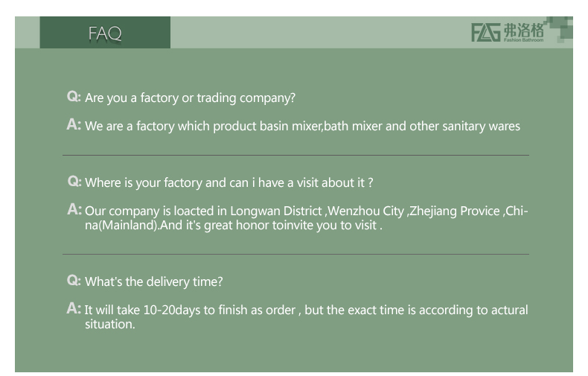
Task: Select 'Are you a factory or trading company?' question
Action: click(x=191, y=98)
